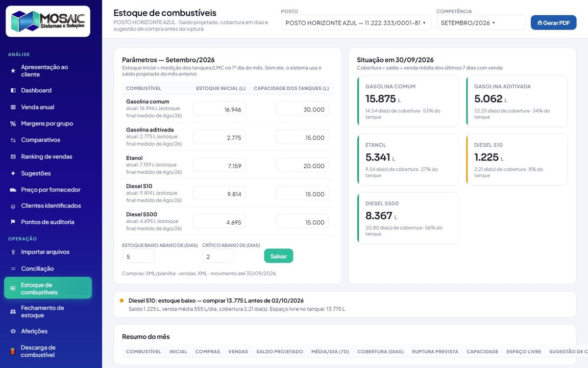The height and width of the screenshot is (368, 588).
Task: Click the Mosaic Sistemas e Soluções logo
Action: pos(48,21)
